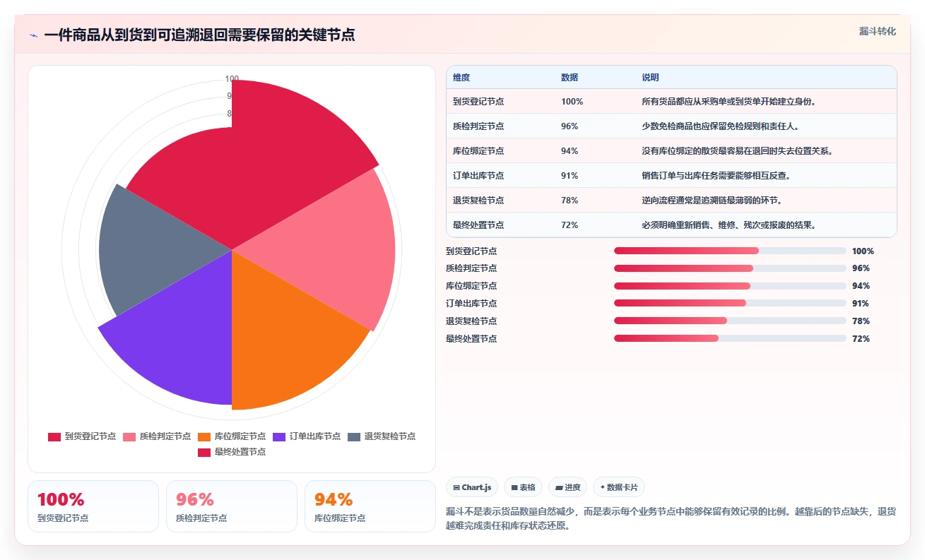
Task: Click the 数据 column header
Action: pyautogui.click(x=570, y=78)
